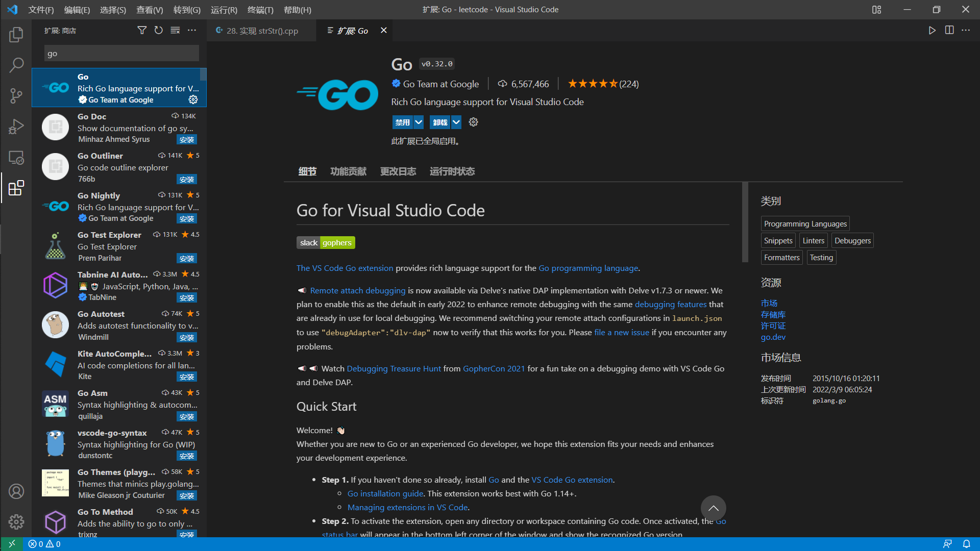Image resolution: width=980 pixels, height=551 pixels.
Task: Open the Search view in activity bar
Action: click(16, 65)
